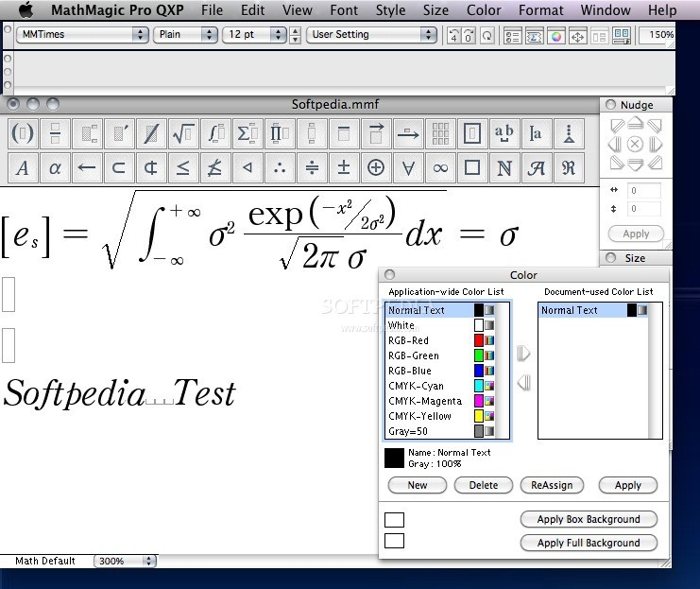
Task: Toggle the Color panel collapse button
Action: click(x=390, y=274)
